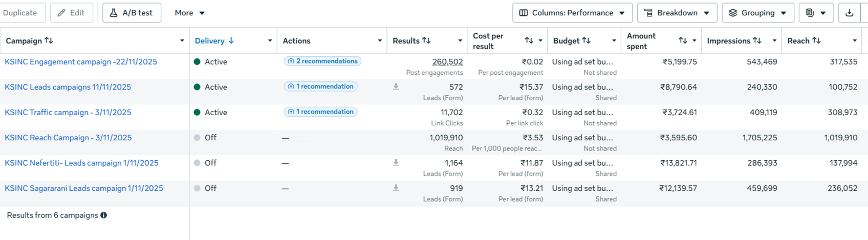868x240 pixels.
Task: Open KSINC Traffic campaign - 3/11/2025
Action: [68, 113]
